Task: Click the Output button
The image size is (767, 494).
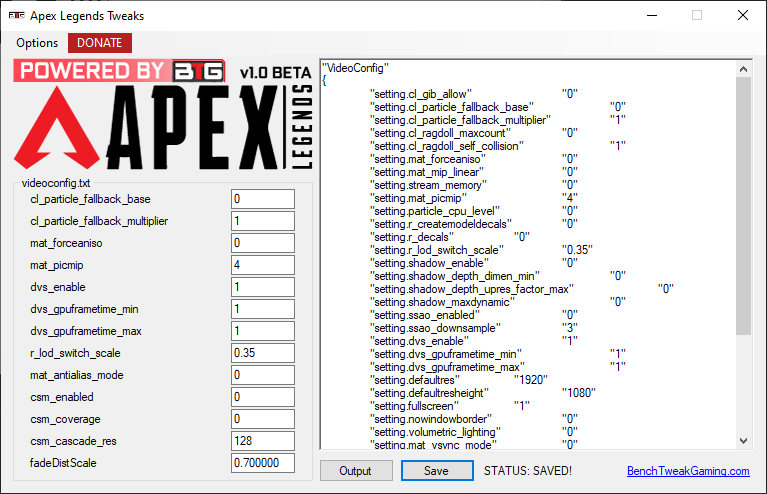Action: click(356, 471)
